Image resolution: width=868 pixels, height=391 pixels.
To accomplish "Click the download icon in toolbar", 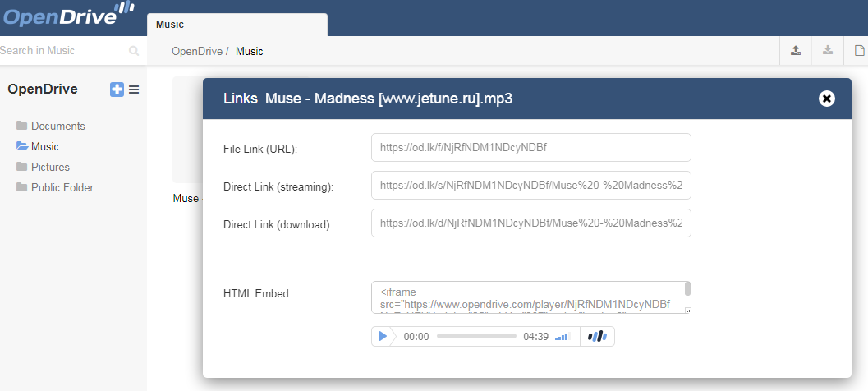I will [828, 51].
